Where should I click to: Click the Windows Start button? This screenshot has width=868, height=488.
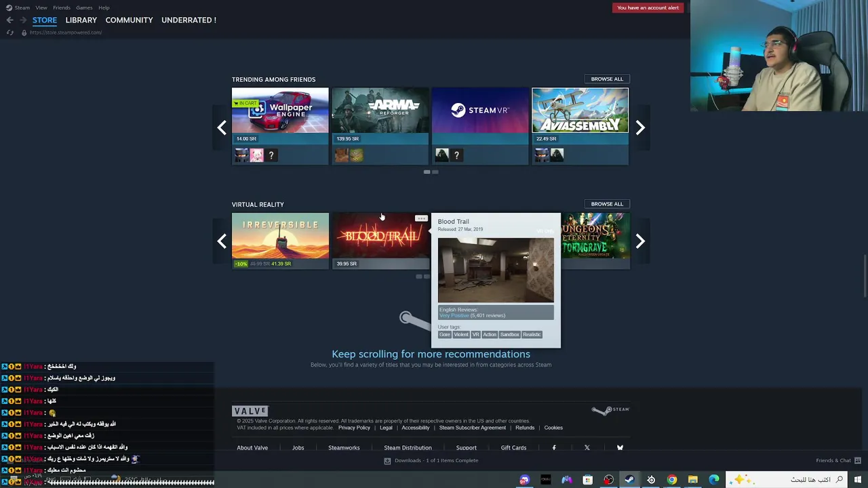click(858, 480)
